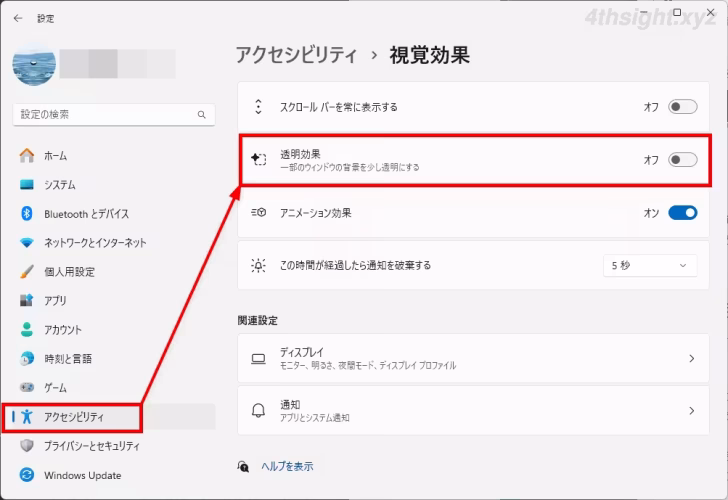Screen dimensions: 728x500
Task: Toggle スクロール バーを常に表示する switch
Action: (682, 107)
